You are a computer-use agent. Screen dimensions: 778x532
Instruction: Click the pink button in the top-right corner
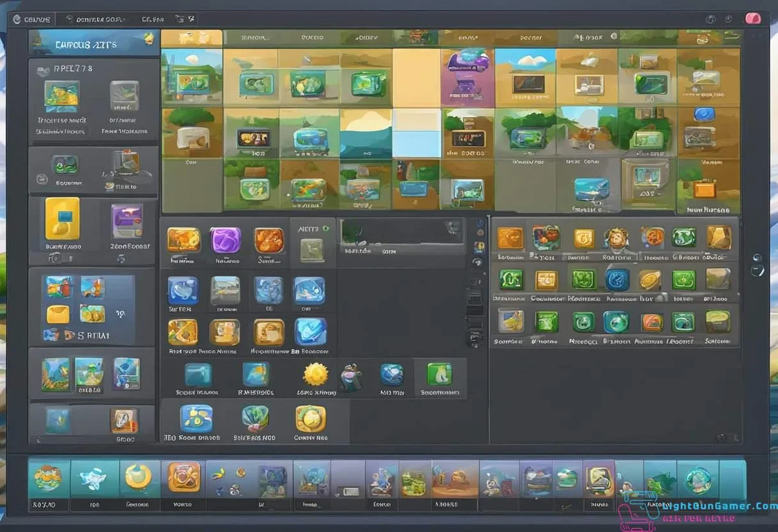752,18
